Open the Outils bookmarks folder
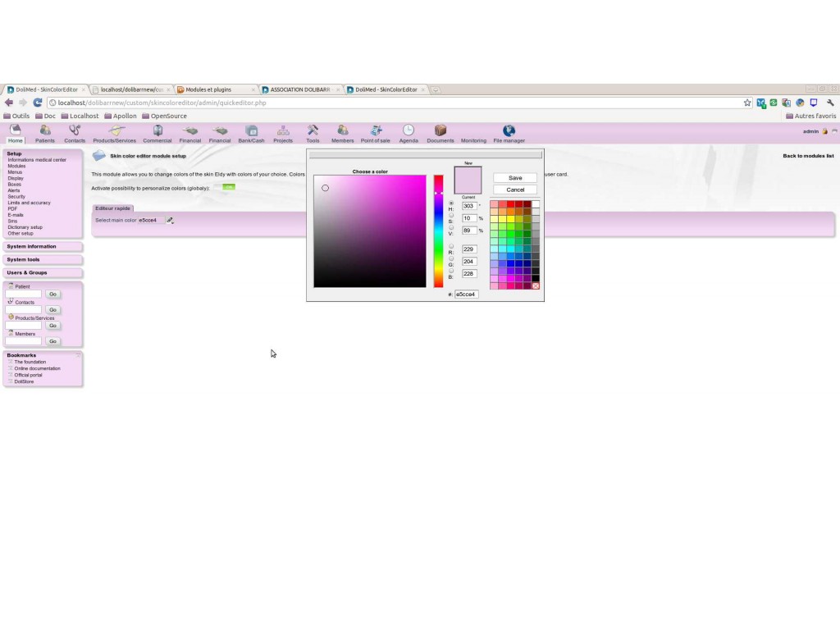The height and width of the screenshot is (630, 840). pos(16,116)
